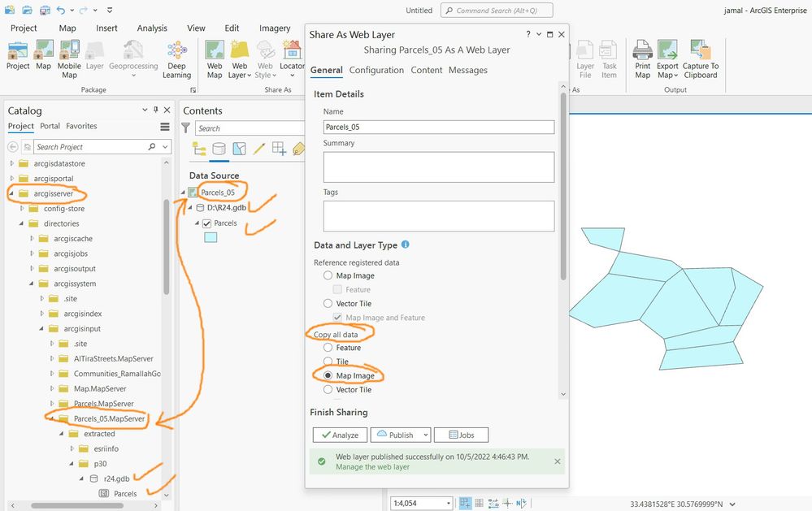Open the Export Map tool
The height and width of the screenshot is (511, 812).
(x=667, y=50)
